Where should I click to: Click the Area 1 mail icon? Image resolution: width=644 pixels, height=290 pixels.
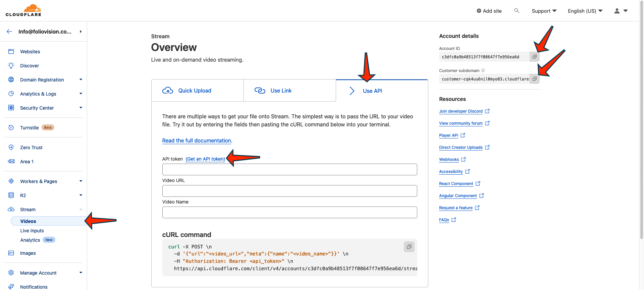coord(11,162)
